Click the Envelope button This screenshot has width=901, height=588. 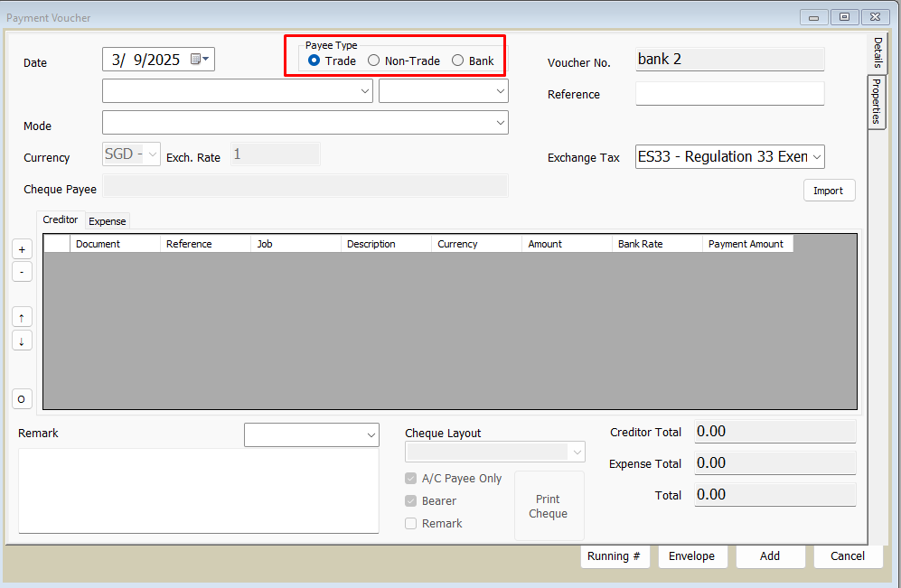(692, 556)
